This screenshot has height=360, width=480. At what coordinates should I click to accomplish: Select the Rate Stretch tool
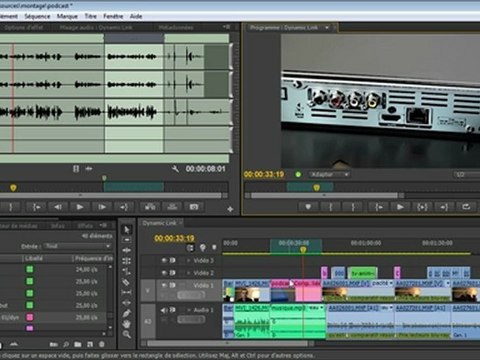(x=127, y=271)
